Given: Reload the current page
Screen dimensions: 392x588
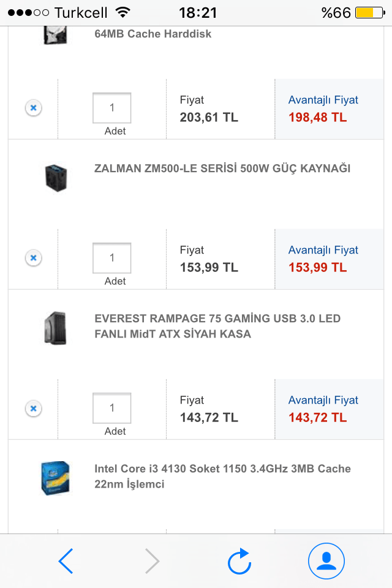Looking at the screenshot, I should (x=239, y=560).
